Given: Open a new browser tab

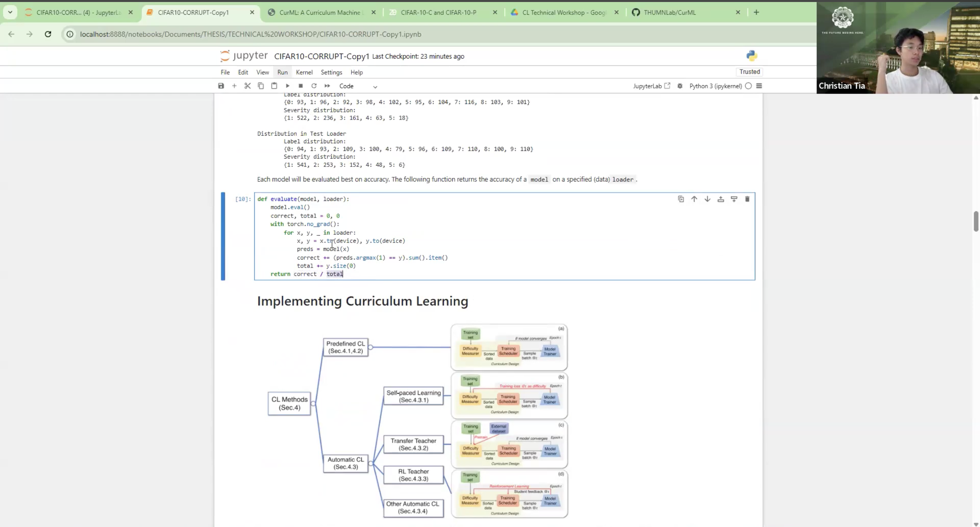Looking at the screenshot, I should pyautogui.click(x=756, y=13).
